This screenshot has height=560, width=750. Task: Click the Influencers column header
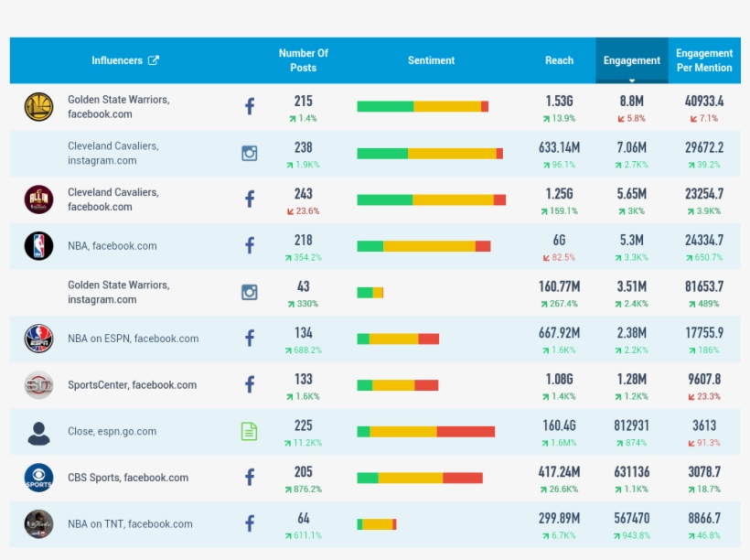[x=117, y=60]
